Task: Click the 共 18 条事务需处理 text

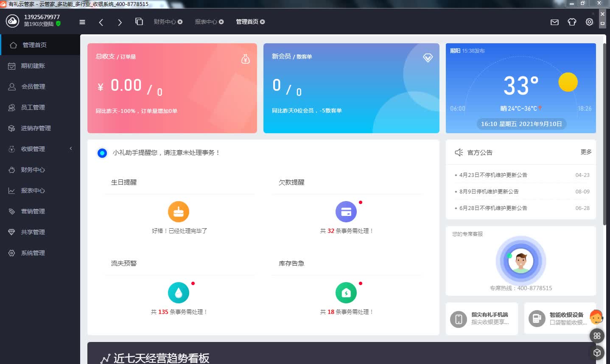Action: [347, 312]
